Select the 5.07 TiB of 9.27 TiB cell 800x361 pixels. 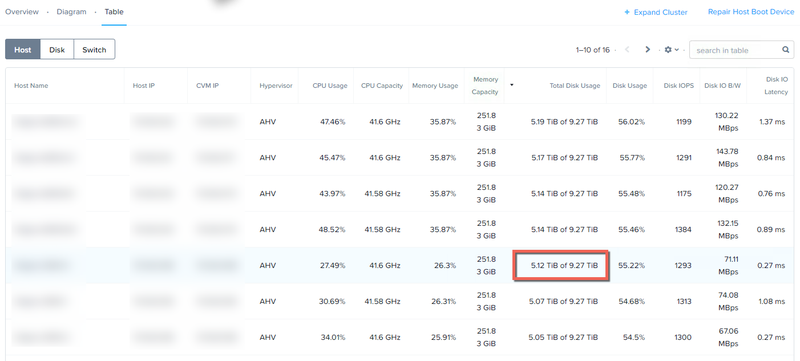(563, 301)
